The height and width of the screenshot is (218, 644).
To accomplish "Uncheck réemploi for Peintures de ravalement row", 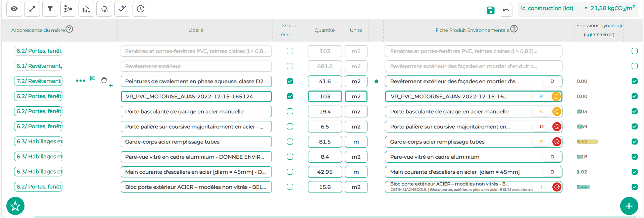I will (x=290, y=81).
